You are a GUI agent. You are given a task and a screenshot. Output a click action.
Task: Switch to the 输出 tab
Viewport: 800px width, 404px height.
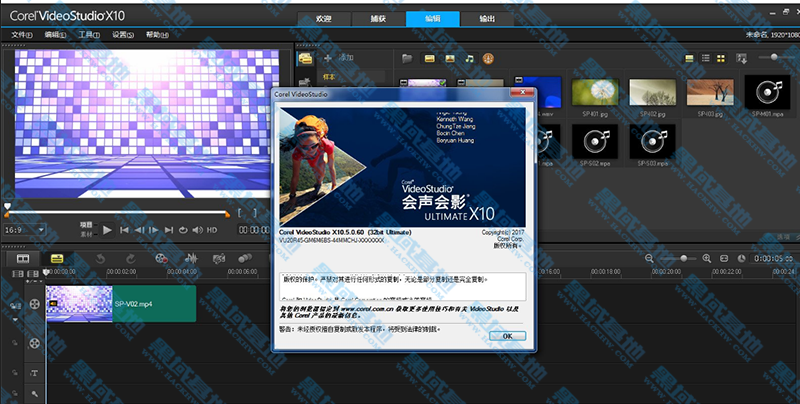tap(487, 19)
